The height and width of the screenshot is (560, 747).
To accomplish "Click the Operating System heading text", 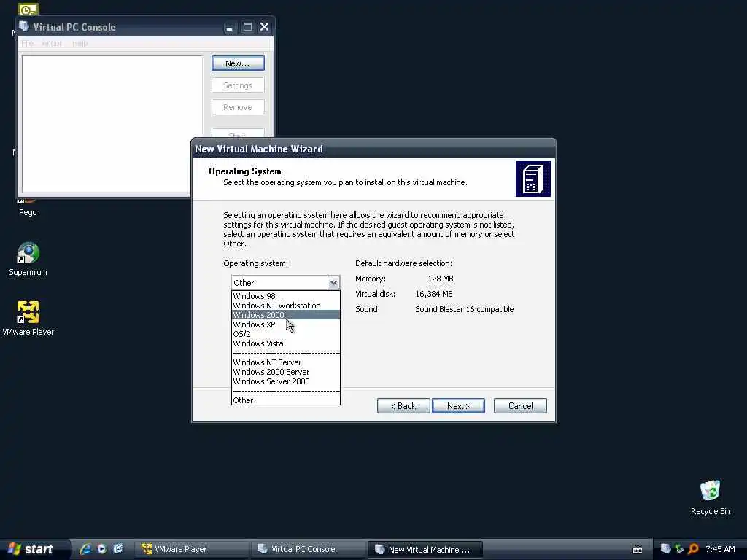I will (x=245, y=171).
